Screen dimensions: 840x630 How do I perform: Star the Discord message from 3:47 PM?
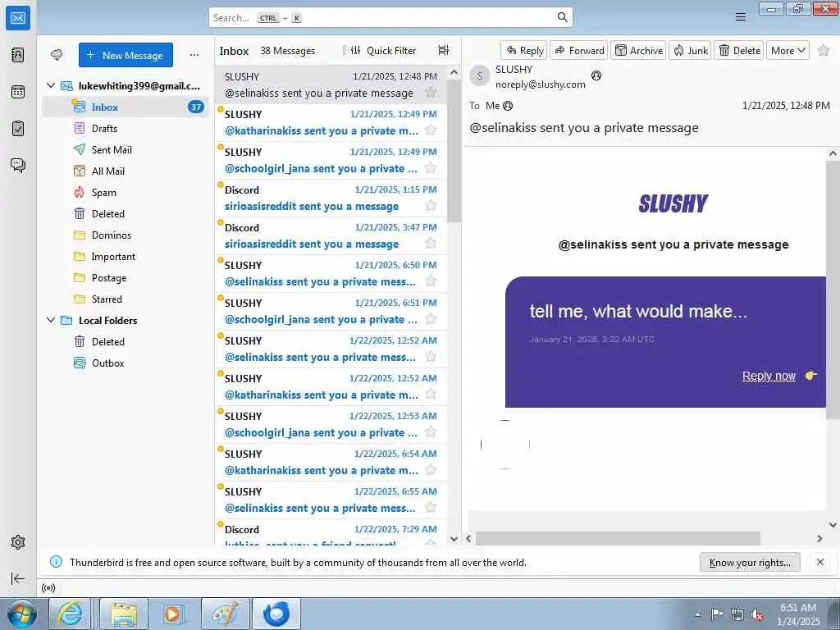coord(430,243)
